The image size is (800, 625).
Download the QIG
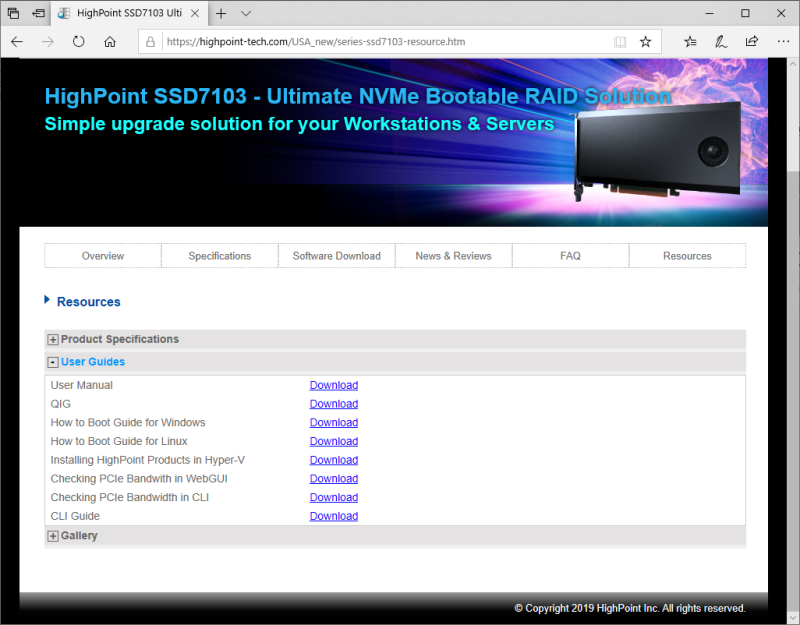click(334, 404)
